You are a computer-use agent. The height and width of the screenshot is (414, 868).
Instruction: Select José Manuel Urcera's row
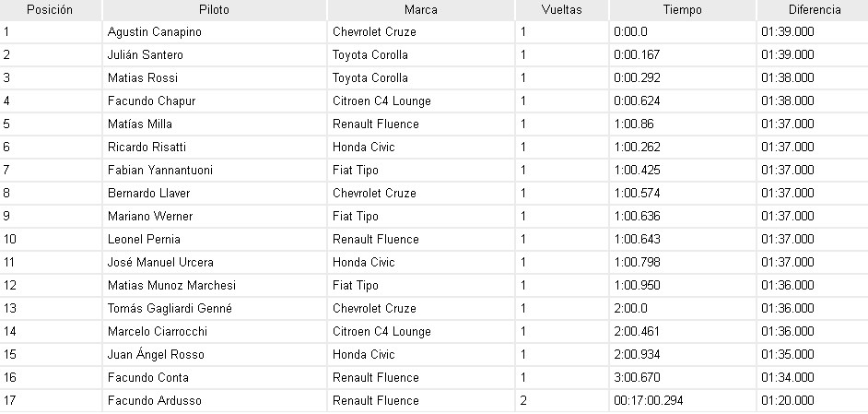(x=160, y=263)
